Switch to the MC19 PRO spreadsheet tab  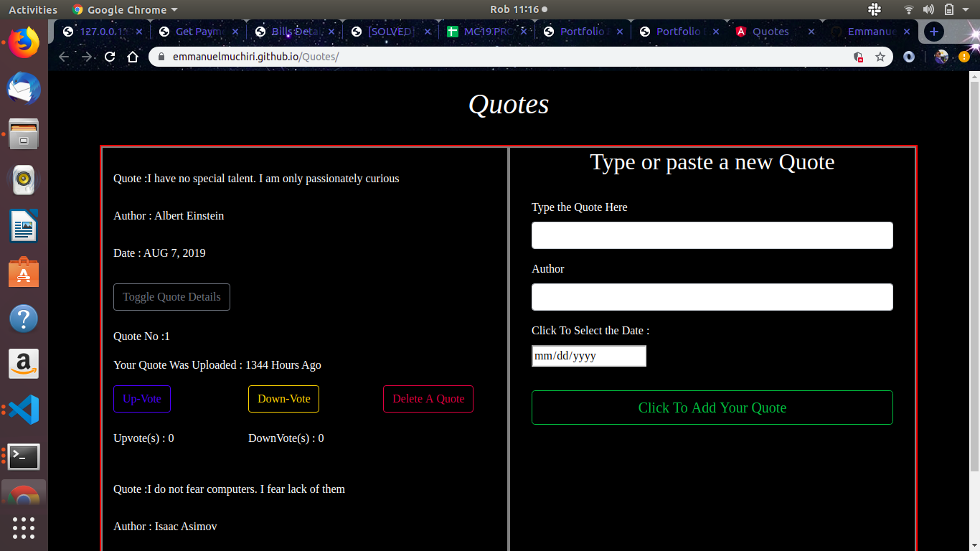486,32
